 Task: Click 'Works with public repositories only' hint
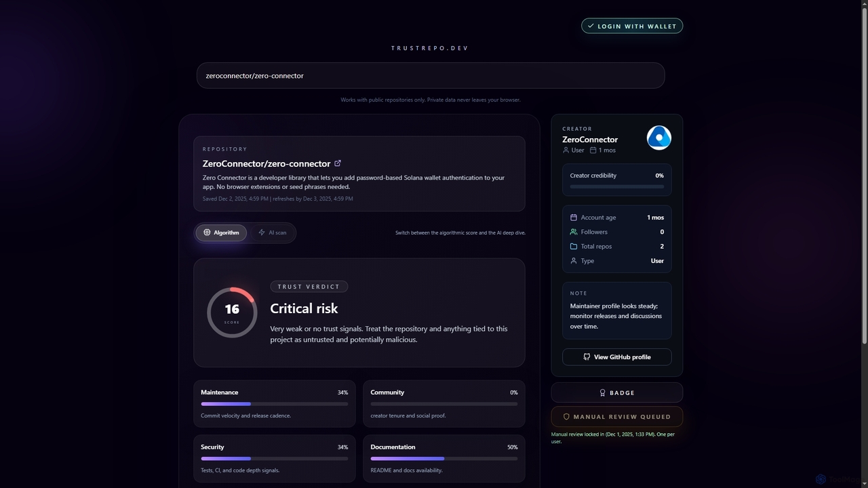(431, 100)
